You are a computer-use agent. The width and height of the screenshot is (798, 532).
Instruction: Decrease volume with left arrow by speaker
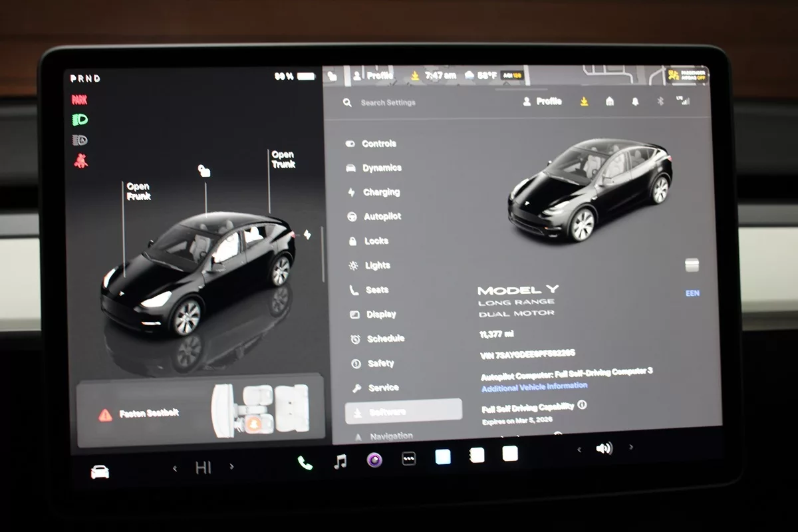point(579,450)
